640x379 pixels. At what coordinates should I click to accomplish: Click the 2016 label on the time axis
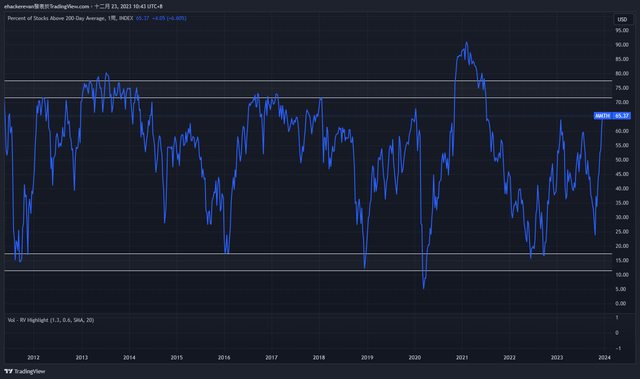(224, 357)
